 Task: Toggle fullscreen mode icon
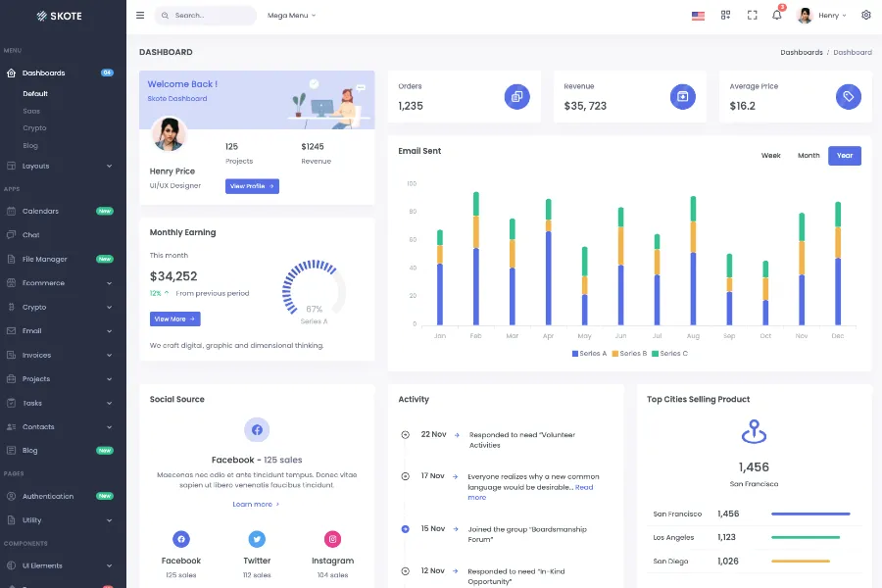[x=752, y=16]
